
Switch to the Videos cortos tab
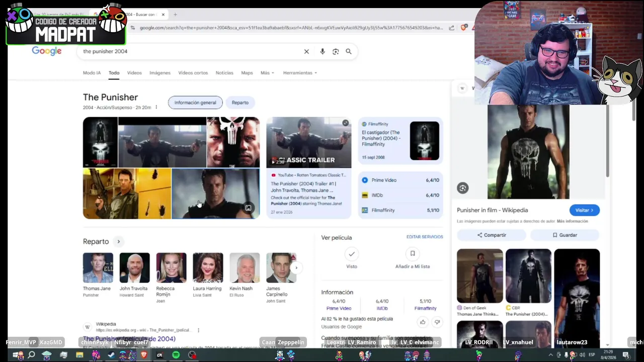click(193, 73)
